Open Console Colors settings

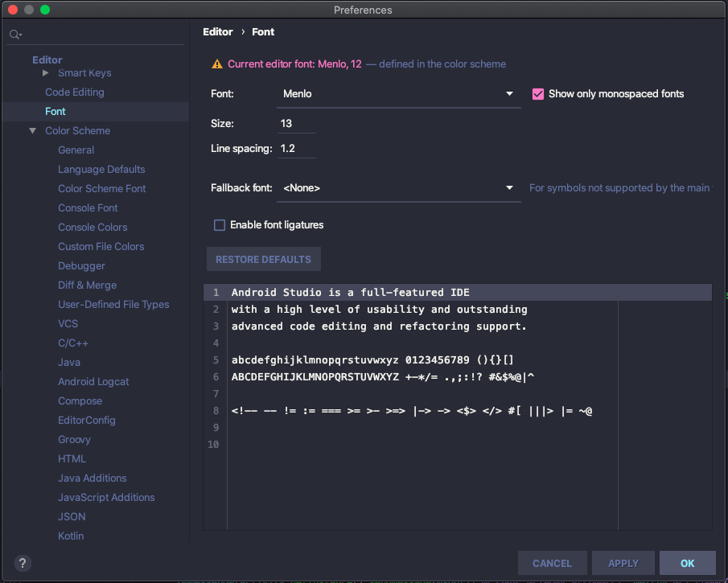point(93,227)
